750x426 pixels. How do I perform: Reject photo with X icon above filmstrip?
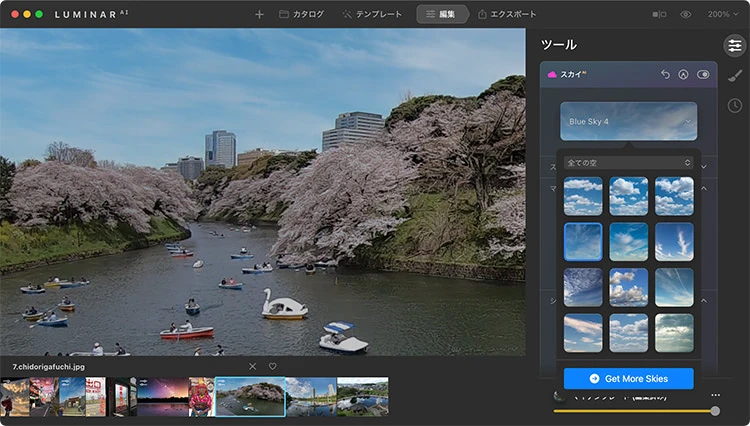252,366
